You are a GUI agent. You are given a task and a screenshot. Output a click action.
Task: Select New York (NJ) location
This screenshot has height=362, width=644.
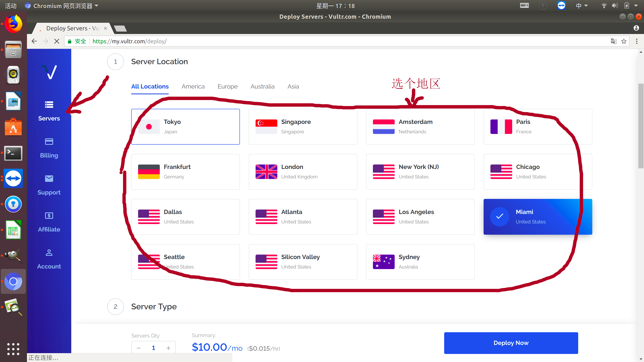[x=420, y=172]
